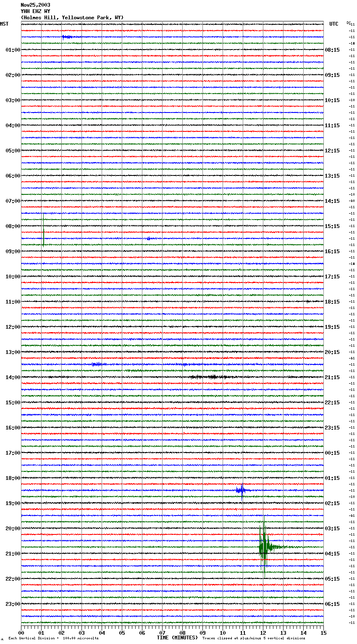Click minute 08 on the bottom time axis
The image size is (357, 644).
[x=182, y=633]
